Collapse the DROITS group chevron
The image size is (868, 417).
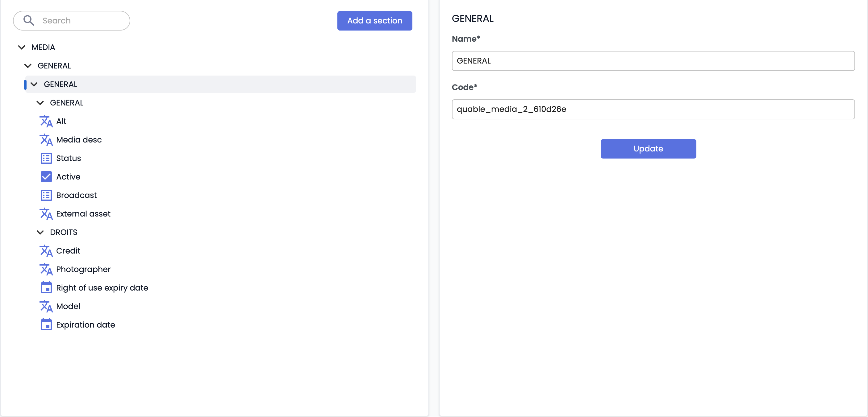click(x=40, y=233)
